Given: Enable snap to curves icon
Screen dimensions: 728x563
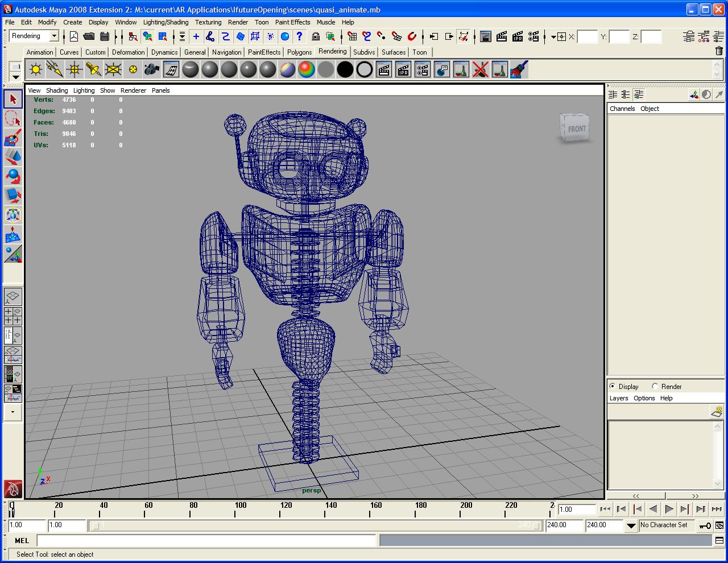Looking at the screenshot, I should coord(367,36).
